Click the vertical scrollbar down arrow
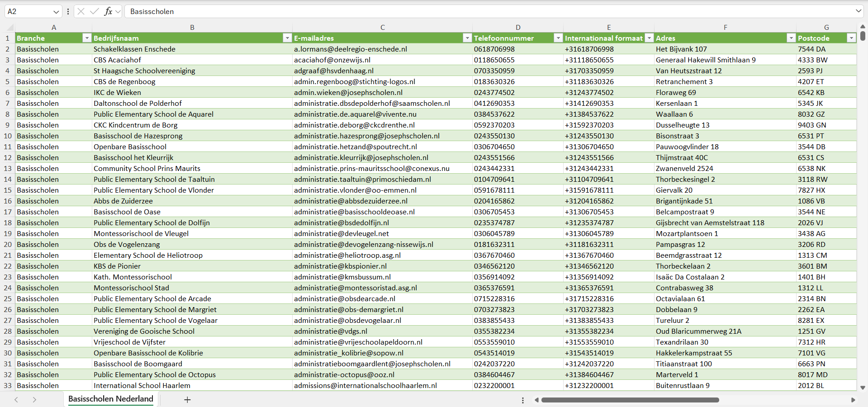This screenshot has height=407, width=868. coord(863,388)
